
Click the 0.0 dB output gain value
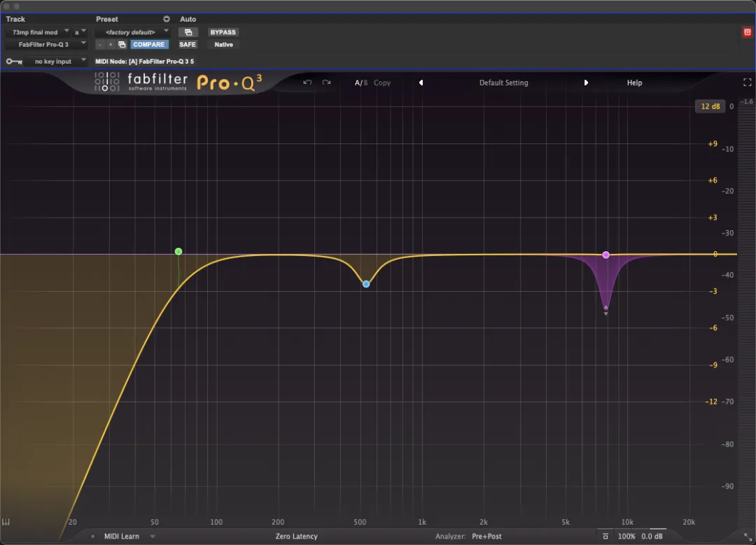click(652, 536)
